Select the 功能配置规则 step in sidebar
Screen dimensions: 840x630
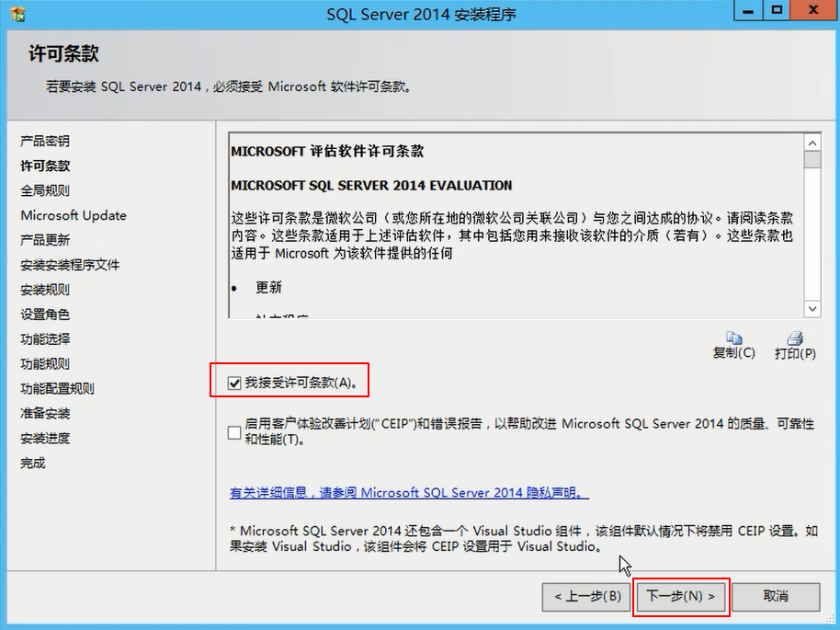pos(57,388)
